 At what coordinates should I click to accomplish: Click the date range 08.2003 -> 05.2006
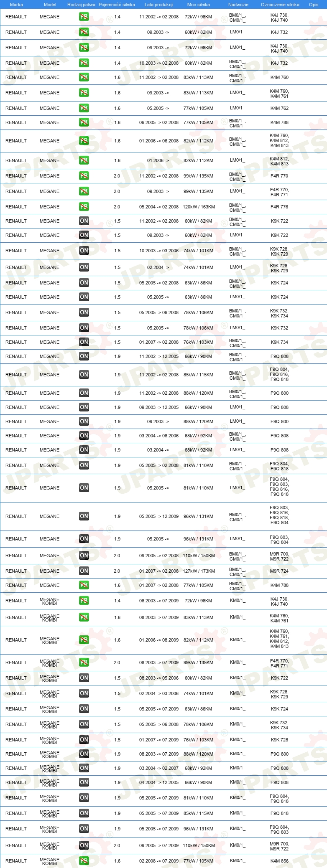point(159,678)
